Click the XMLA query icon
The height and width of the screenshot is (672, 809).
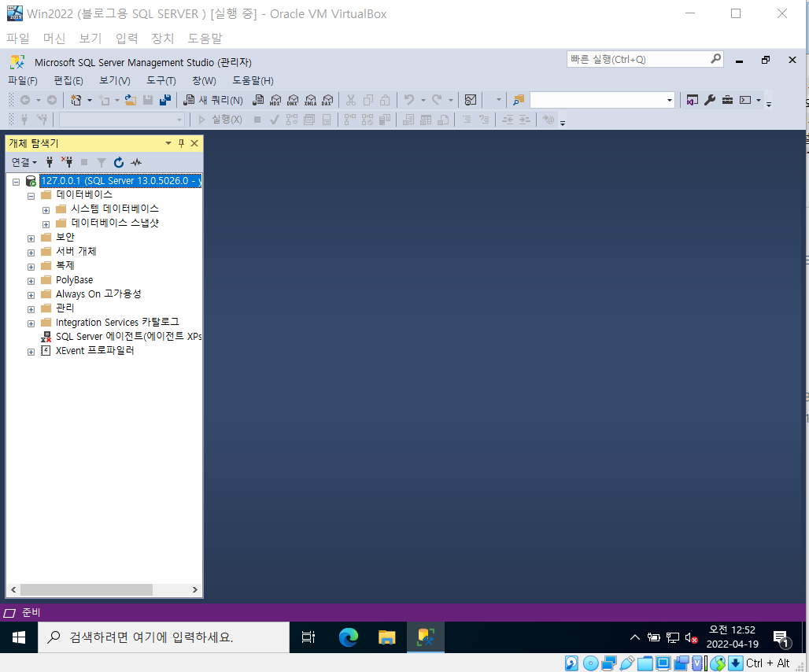click(x=310, y=100)
